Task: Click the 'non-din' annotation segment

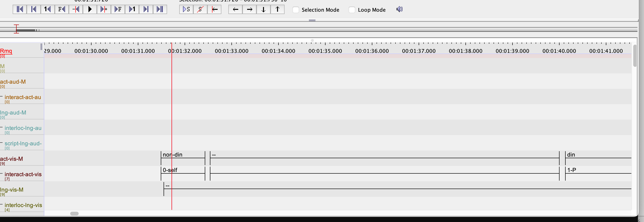Action: click(183, 155)
